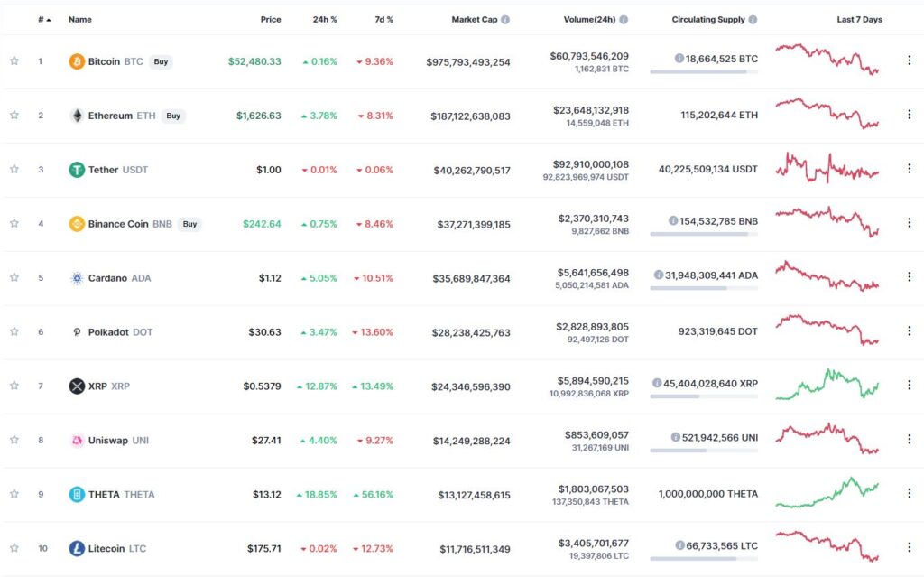The width and height of the screenshot is (924, 577).
Task: Open the Volume(24h) info icon
Action: [x=624, y=20]
